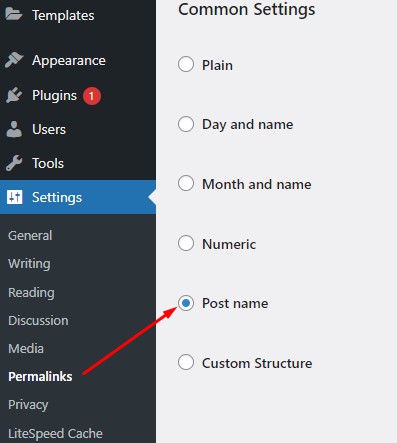Click the Post name radio button
The height and width of the screenshot is (443, 397).
(186, 303)
